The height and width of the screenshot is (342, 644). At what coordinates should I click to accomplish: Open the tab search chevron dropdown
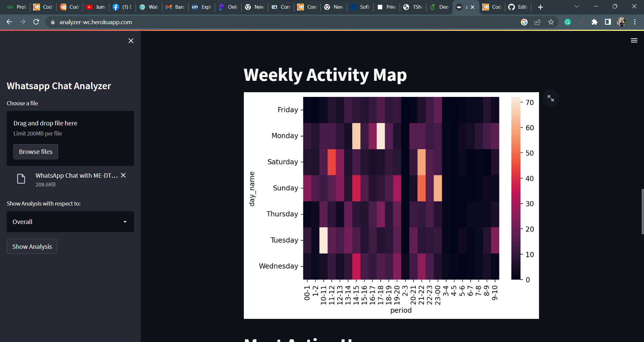coord(577,6)
